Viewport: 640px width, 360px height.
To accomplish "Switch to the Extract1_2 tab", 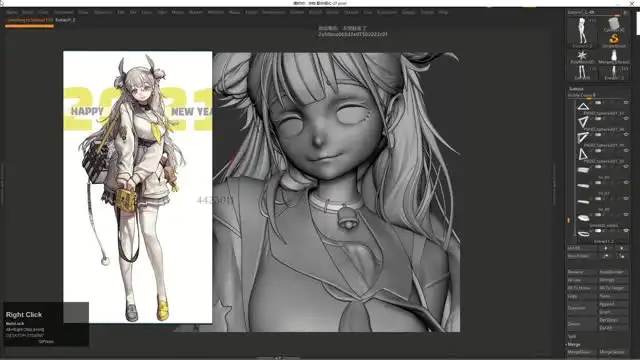I will coord(65,20).
